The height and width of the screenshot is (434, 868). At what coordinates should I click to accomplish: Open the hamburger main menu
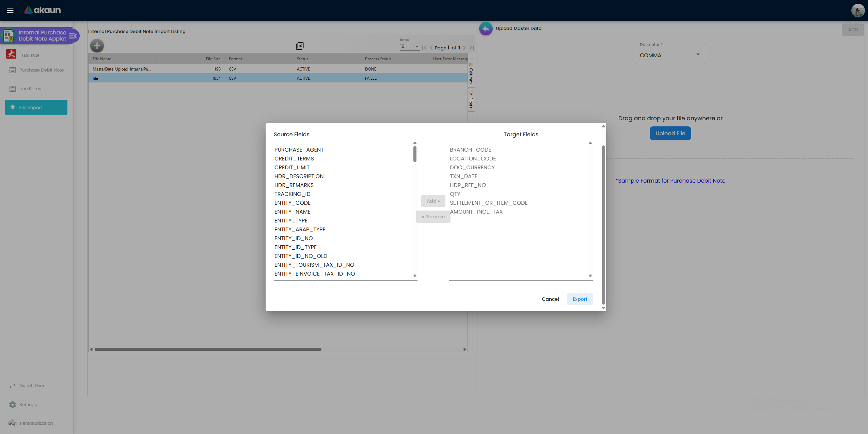(x=10, y=10)
